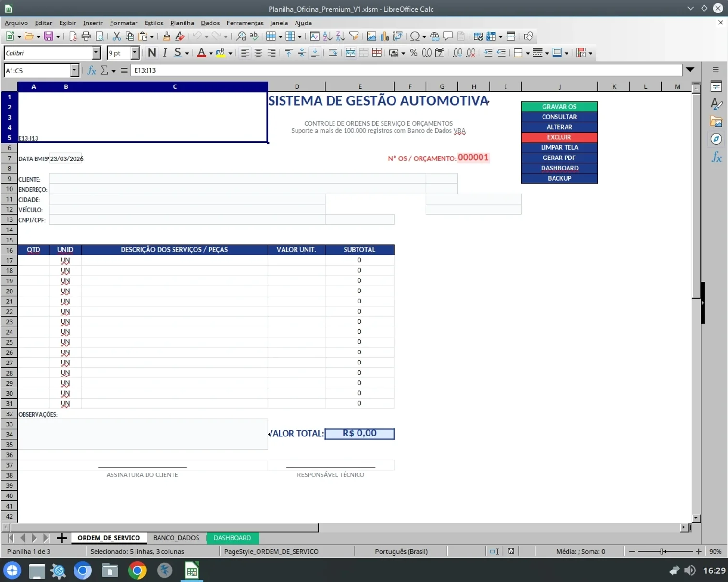Click the zoom slider handle
The width and height of the screenshot is (728, 582).
tap(663, 551)
